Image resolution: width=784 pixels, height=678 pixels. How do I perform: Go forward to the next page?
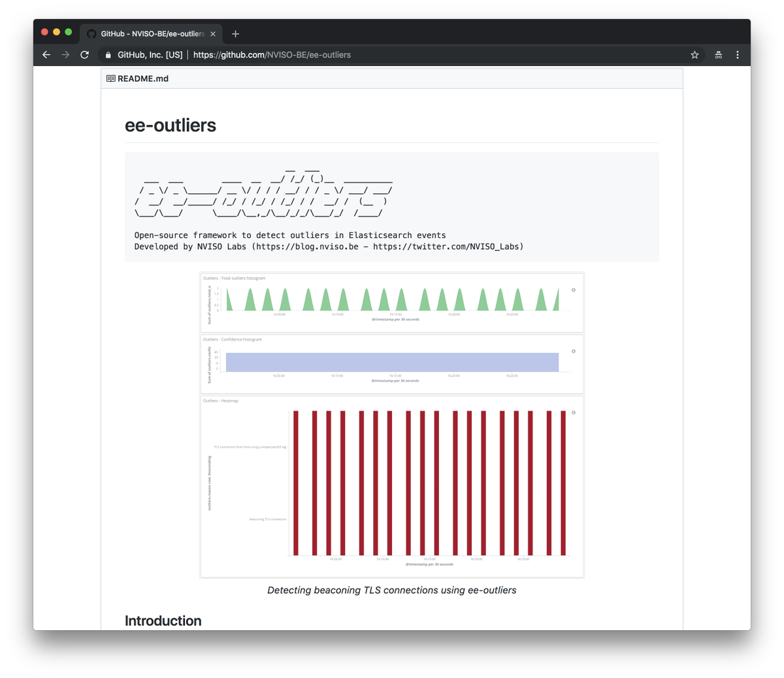pyautogui.click(x=65, y=55)
